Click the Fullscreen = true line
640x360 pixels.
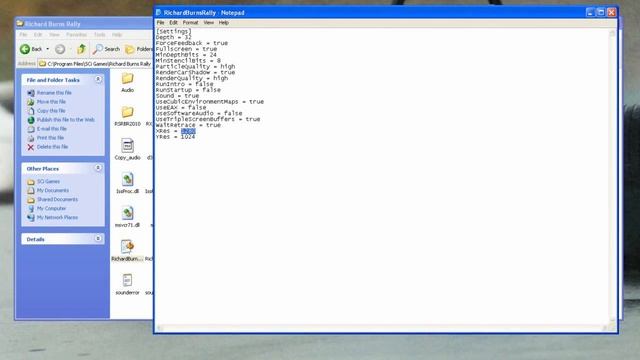186,49
